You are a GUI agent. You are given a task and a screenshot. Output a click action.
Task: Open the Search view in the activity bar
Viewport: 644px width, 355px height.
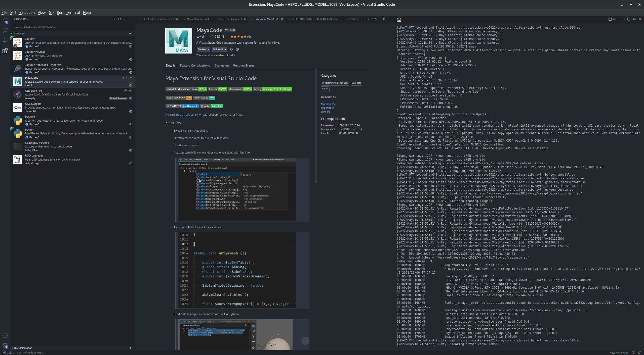[5, 30]
